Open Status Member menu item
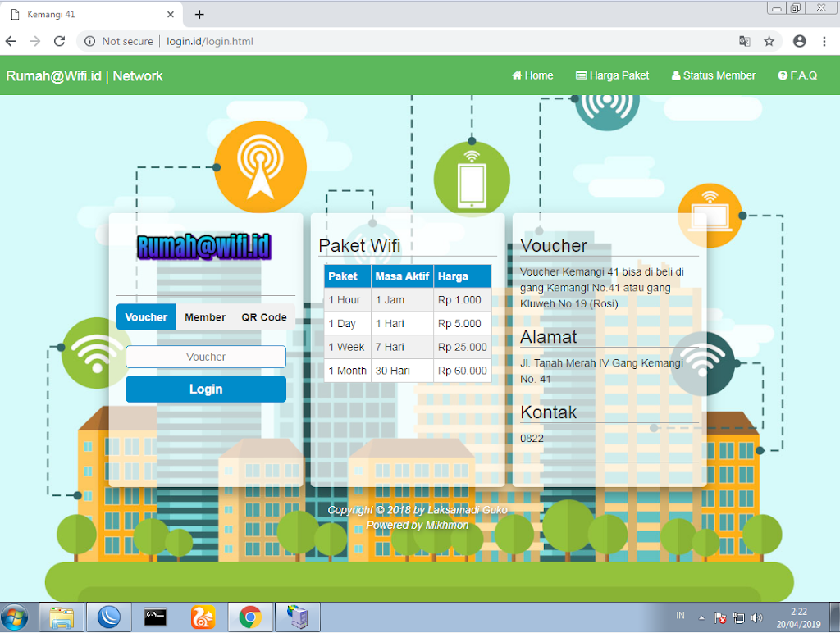 (714, 75)
